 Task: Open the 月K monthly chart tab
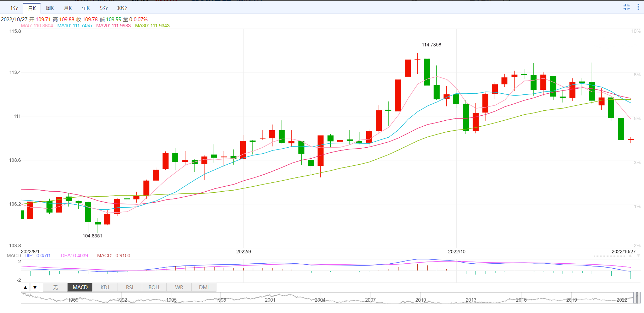(68, 8)
